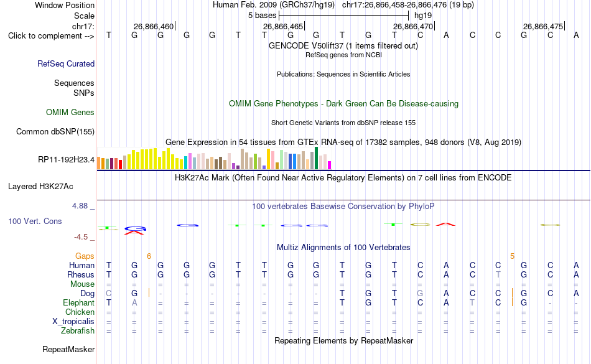Click 'RefSeq genes from NCBI' title
Viewport: 591px width, 364px height.
[x=343, y=55]
